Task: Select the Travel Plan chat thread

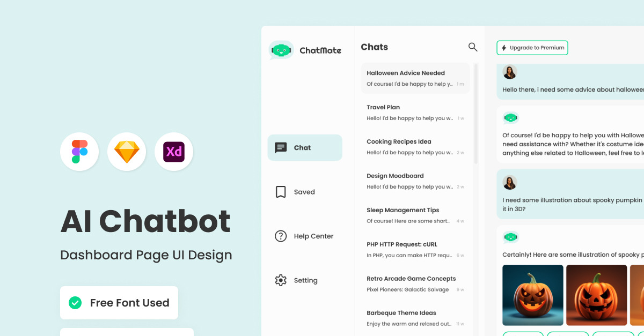Action: pos(415,112)
